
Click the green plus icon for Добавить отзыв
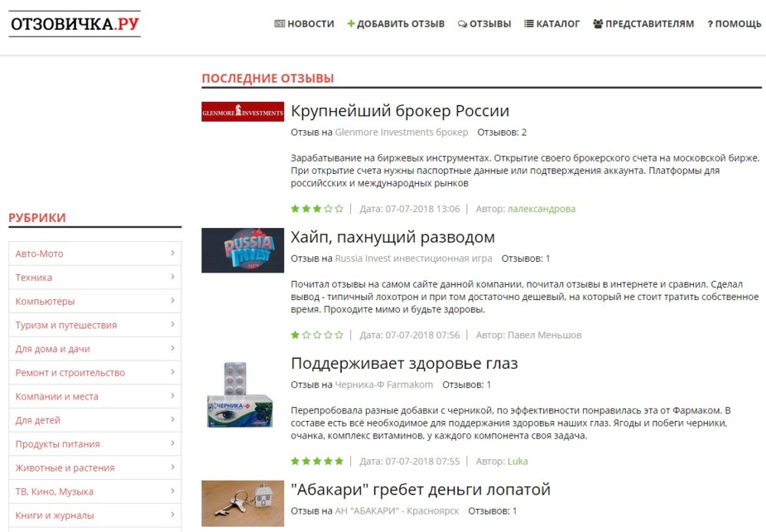point(351,24)
